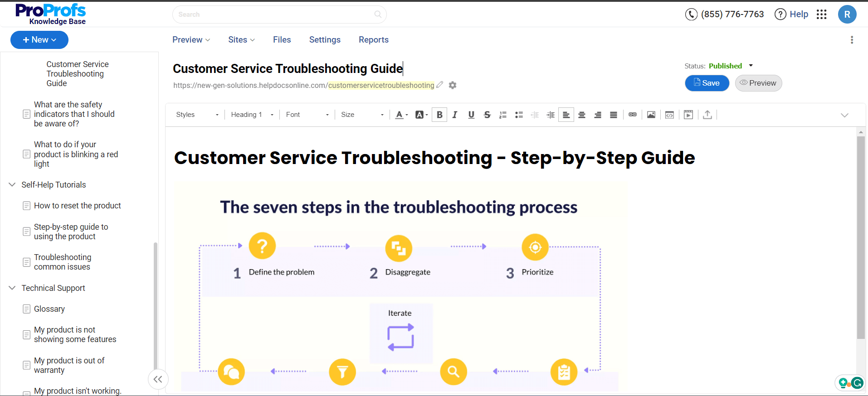Click the Preview button beside Save
The width and height of the screenshot is (868, 396).
click(758, 83)
